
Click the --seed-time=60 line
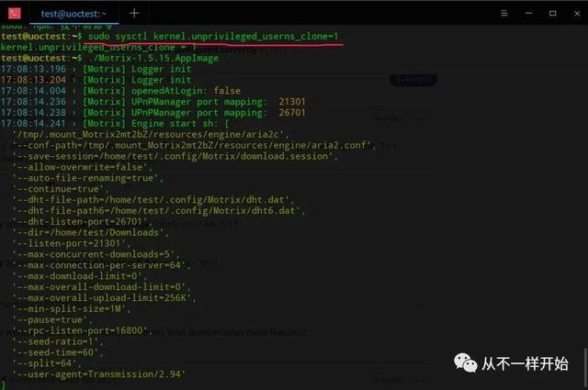(57, 352)
